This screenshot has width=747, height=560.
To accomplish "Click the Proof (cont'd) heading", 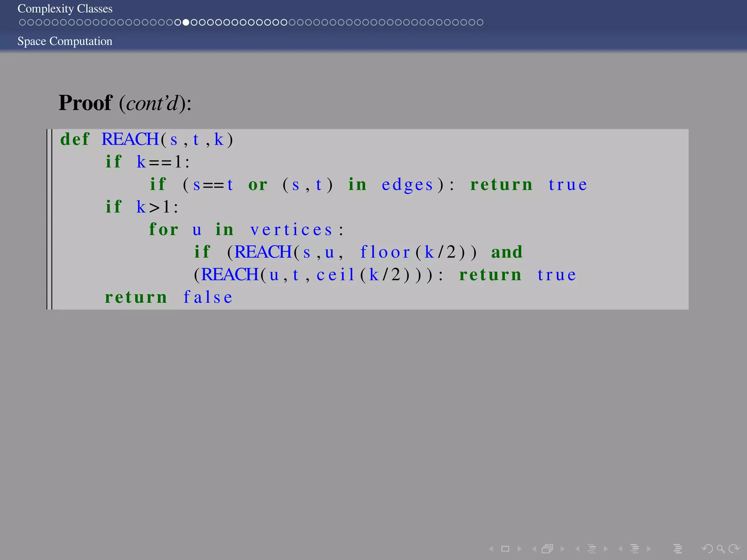I will tap(125, 103).
